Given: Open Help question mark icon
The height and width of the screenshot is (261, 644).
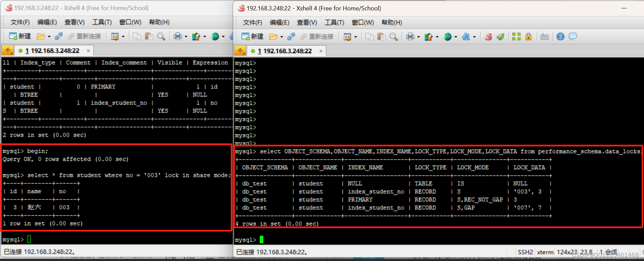Looking at the screenshot, I should coord(560,37).
